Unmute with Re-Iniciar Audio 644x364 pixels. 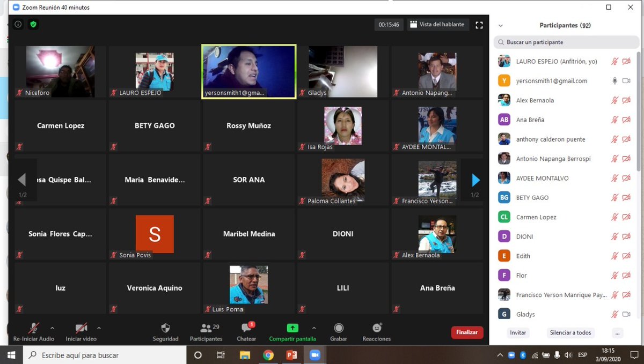pos(34,332)
